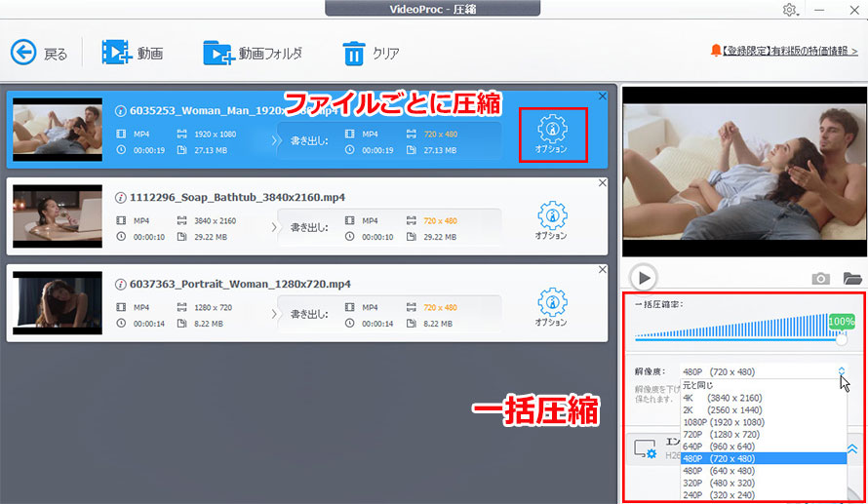The image size is (868, 504).
Task: Open オプション for 6037363_Portrait_Woman video
Action: click(552, 308)
